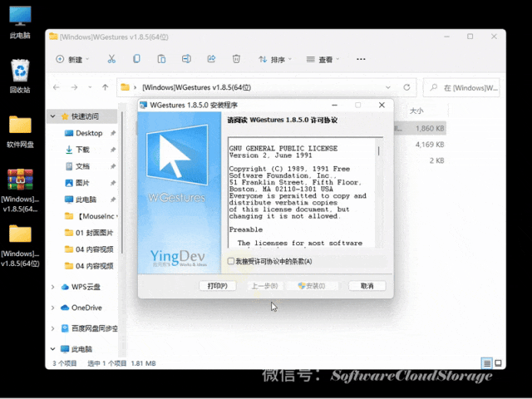Close the WGestures installer dialog
Screen dimensions: 532x399
point(382,106)
